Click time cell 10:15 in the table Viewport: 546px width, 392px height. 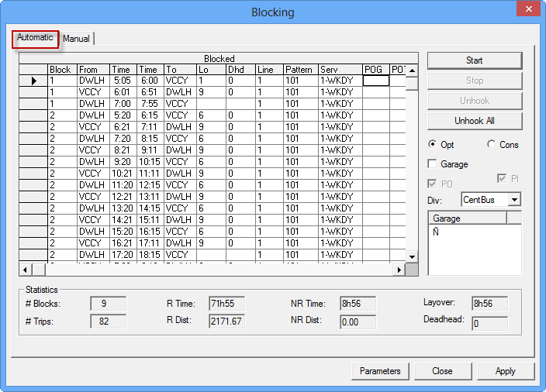point(150,162)
